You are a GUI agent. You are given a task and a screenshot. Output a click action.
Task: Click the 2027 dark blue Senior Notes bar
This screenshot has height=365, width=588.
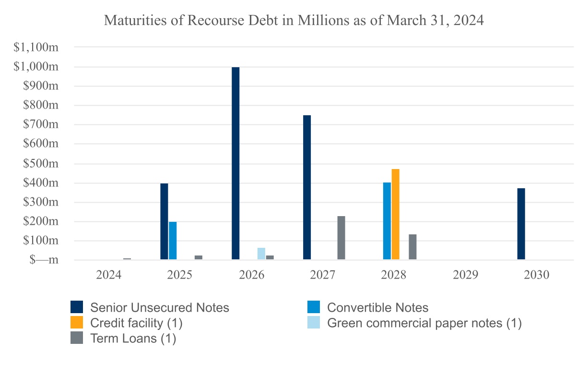point(307,187)
